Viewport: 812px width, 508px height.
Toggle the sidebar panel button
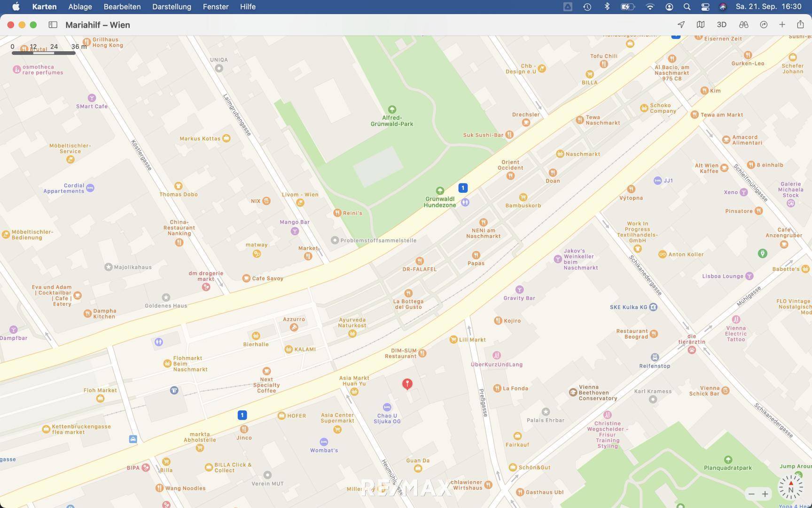(53, 25)
